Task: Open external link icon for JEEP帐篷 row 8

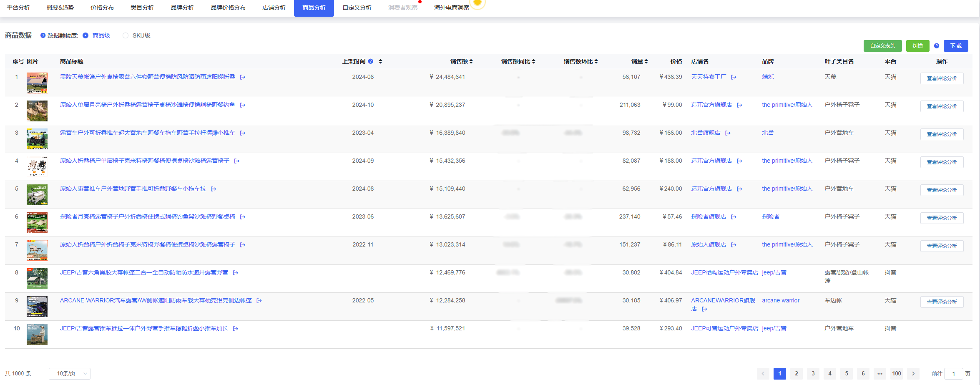Action: click(236, 273)
